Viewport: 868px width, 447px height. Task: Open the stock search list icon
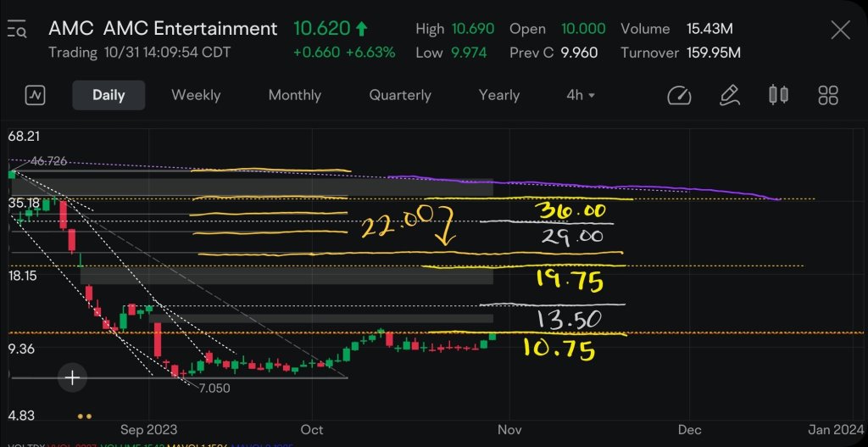17,29
